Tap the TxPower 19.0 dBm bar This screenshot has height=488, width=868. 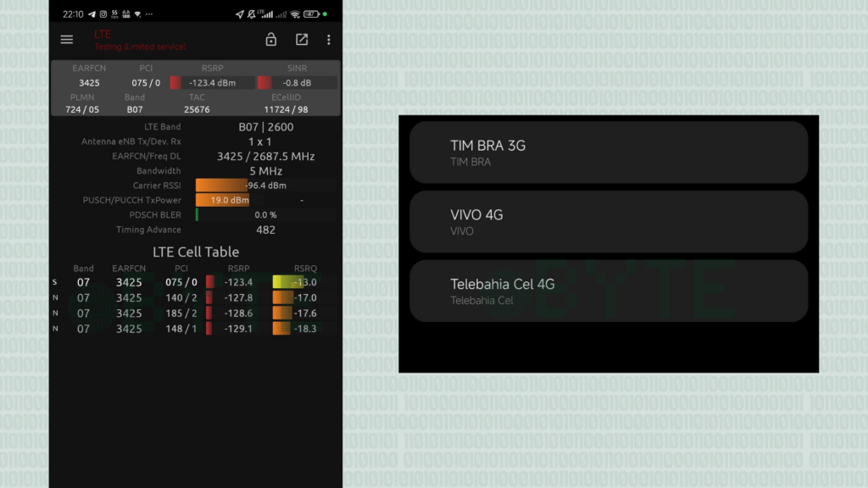pyautogui.click(x=223, y=200)
